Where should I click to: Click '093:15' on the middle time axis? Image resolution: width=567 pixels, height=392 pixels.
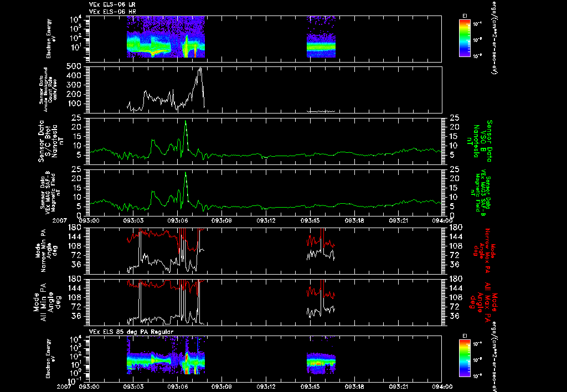pyautogui.click(x=310, y=220)
